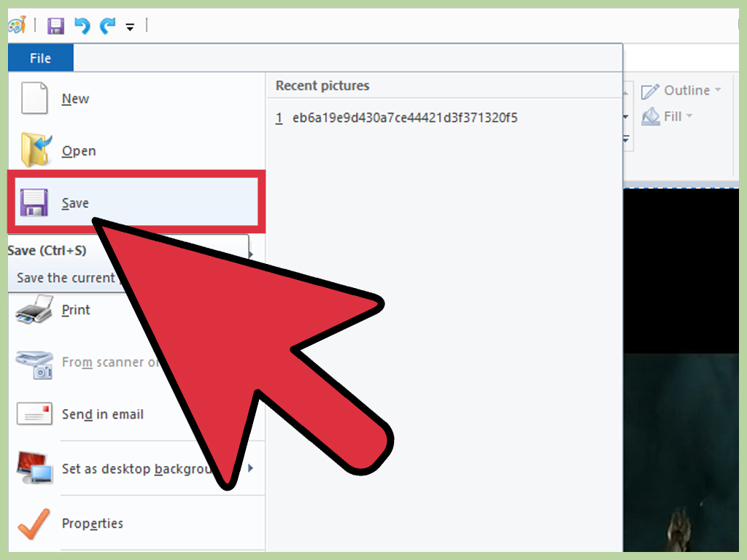This screenshot has width=747, height=560.
Task: Click the Save floppy icon in quick access toolbar
Action: 55,26
